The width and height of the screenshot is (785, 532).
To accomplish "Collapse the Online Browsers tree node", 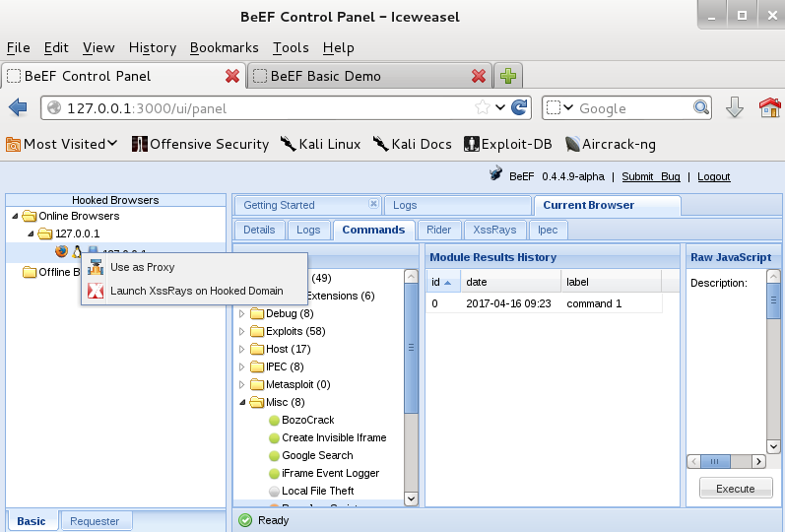I will tap(15, 216).
